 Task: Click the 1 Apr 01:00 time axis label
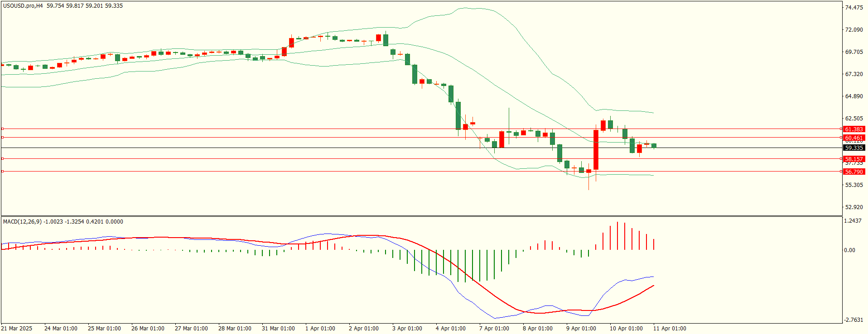click(320, 329)
